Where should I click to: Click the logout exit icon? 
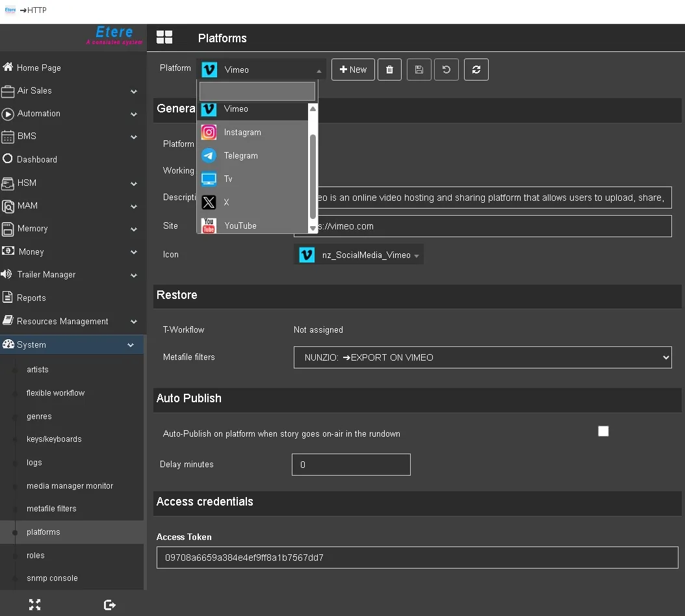pyautogui.click(x=110, y=605)
